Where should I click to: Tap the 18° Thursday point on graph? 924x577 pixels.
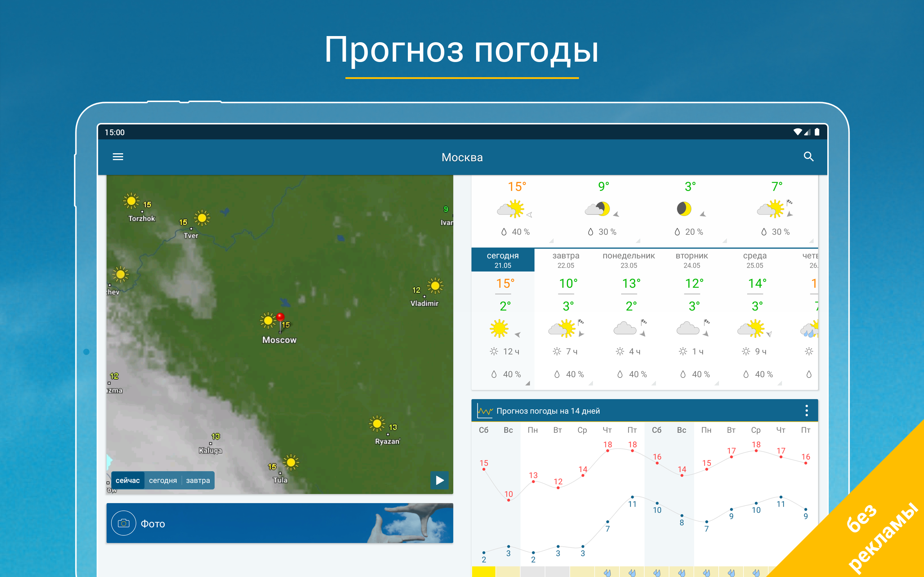point(607,451)
